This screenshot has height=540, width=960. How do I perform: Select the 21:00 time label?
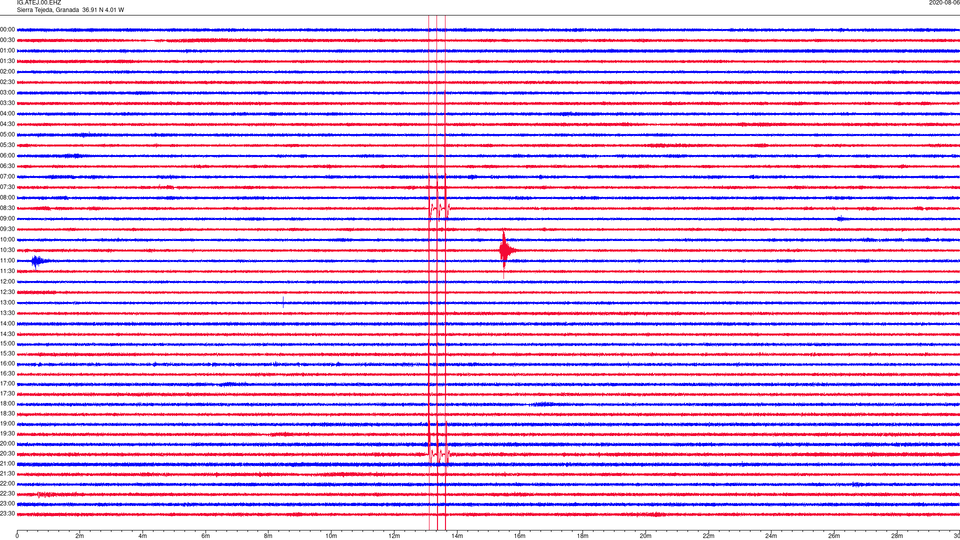tap(7, 464)
